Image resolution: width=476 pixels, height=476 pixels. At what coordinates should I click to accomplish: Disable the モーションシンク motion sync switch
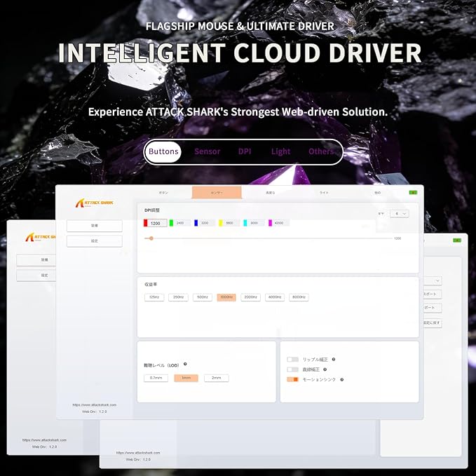292,379
